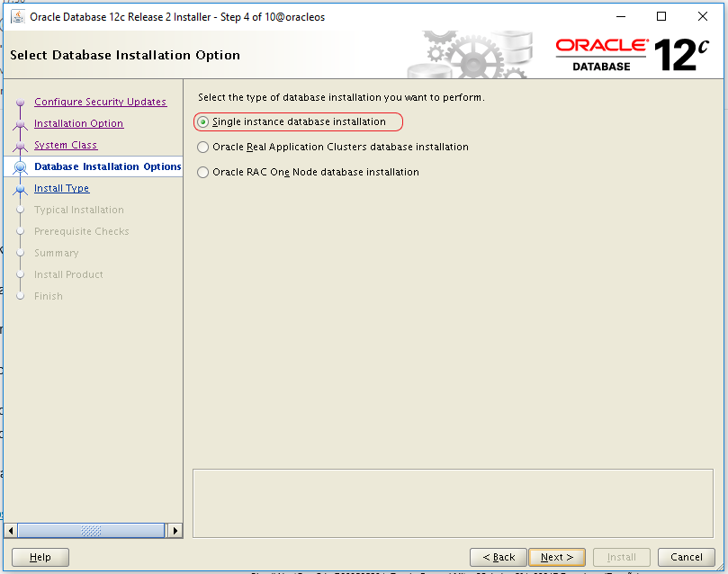728x574 pixels.
Task: Click the Java installer icon in title bar
Action: [x=18, y=17]
